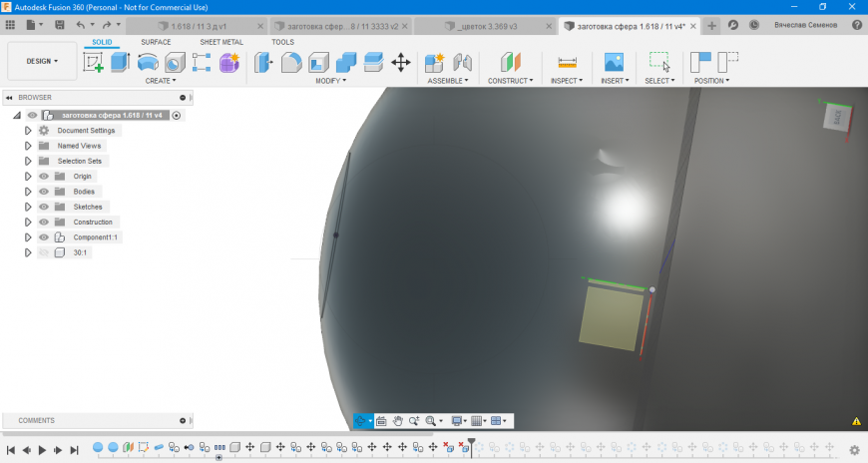
Task: Select the Look At tool
Action: [x=381, y=421]
